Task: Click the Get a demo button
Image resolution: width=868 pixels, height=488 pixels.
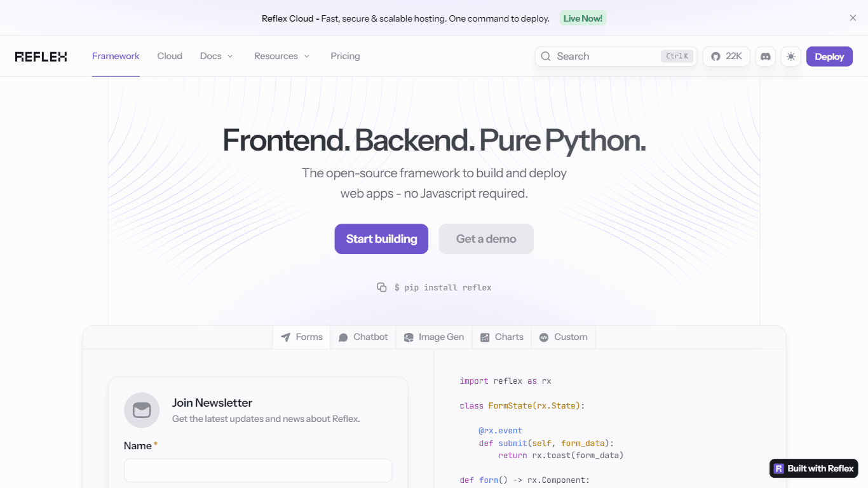Action: (486, 239)
